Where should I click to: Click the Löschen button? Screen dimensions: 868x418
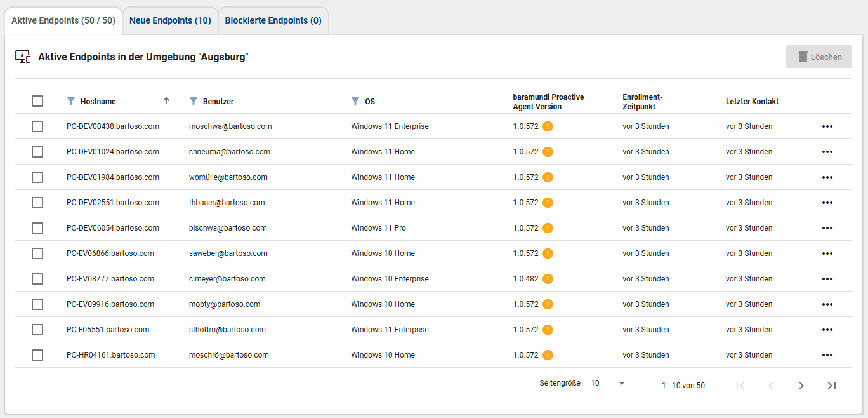tap(819, 57)
